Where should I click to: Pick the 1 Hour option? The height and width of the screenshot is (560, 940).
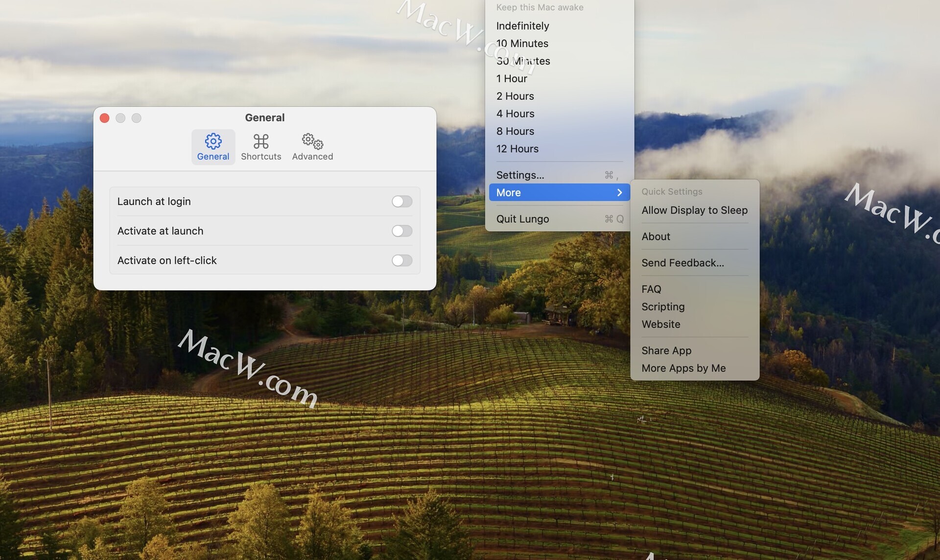[512, 79]
